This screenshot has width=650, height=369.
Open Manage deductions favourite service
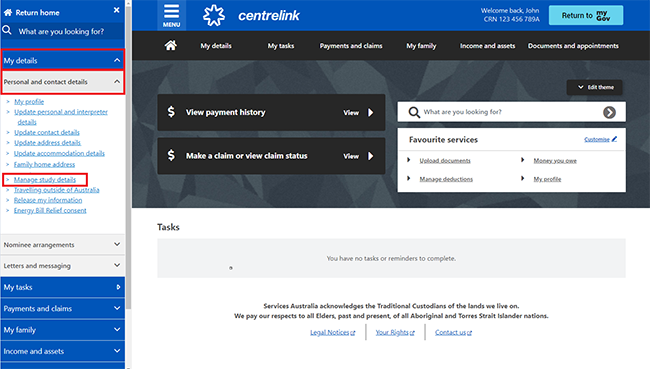click(x=446, y=179)
